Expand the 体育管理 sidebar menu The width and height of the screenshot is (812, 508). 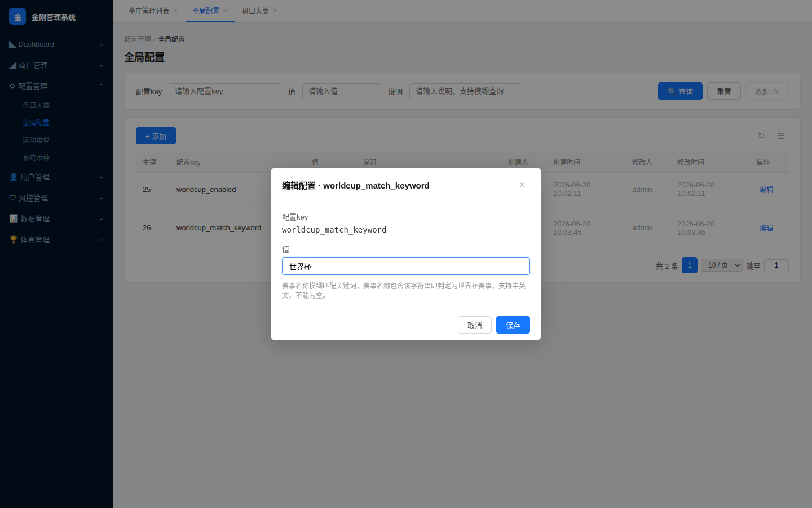point(56,239)
